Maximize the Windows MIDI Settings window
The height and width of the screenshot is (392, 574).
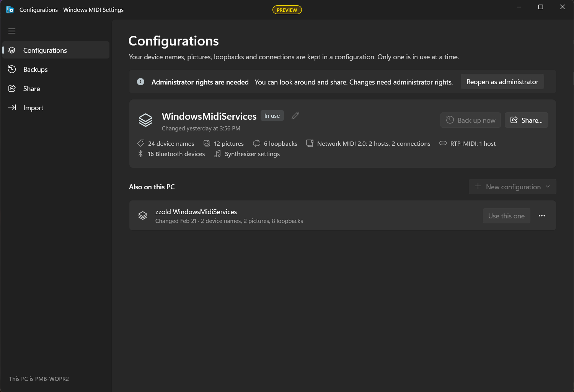(x=541, y=7)
